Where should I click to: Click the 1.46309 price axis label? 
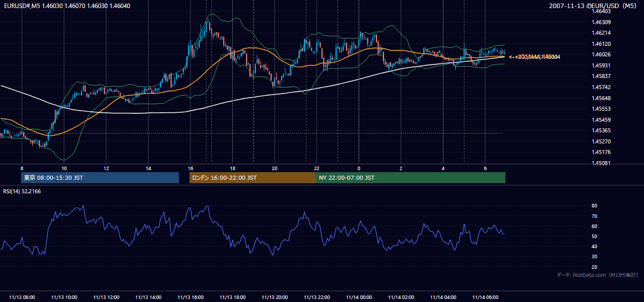coord(601,22)
